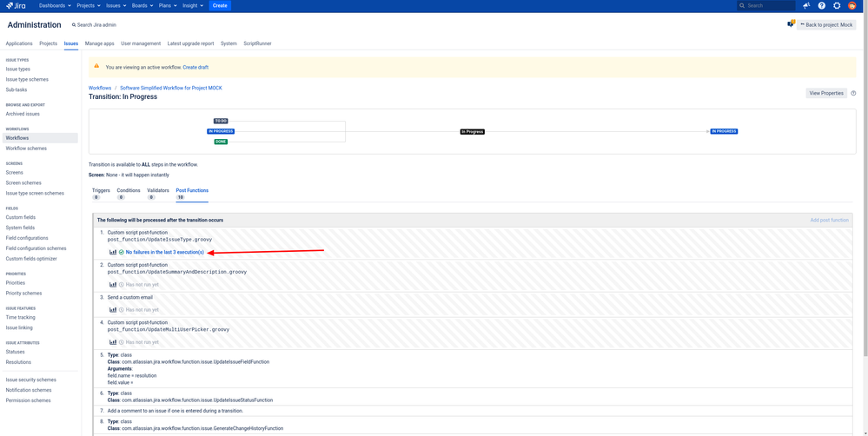This screenshot has height=436, width=868.
Task: Click the View Properties button
Action: 826,93
